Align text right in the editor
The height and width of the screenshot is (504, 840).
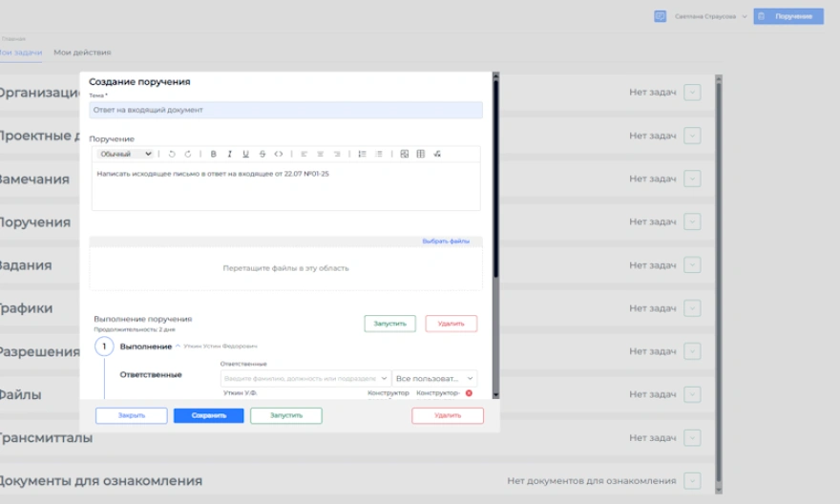click(x=337, y=155)
